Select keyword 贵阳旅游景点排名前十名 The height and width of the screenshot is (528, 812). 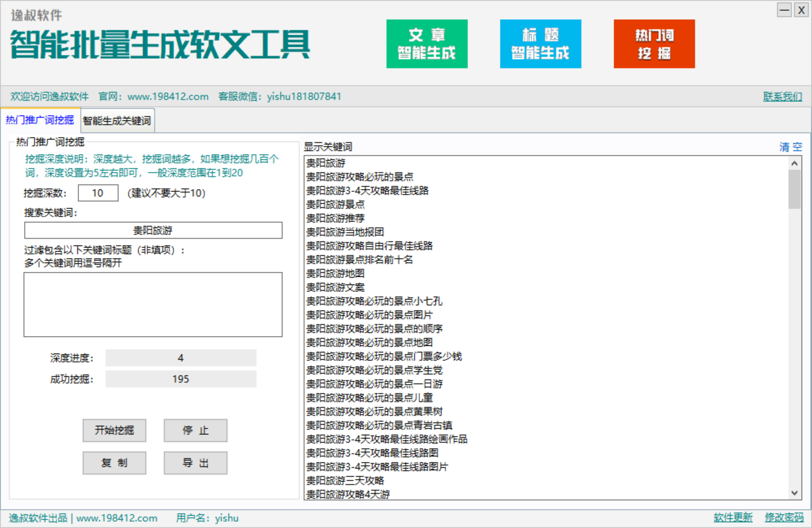click(x=360, y=260)
